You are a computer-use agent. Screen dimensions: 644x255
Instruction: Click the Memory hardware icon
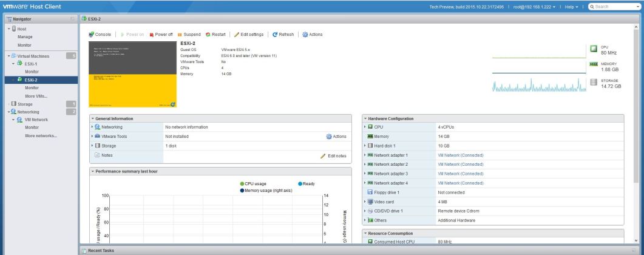[370, 137]
